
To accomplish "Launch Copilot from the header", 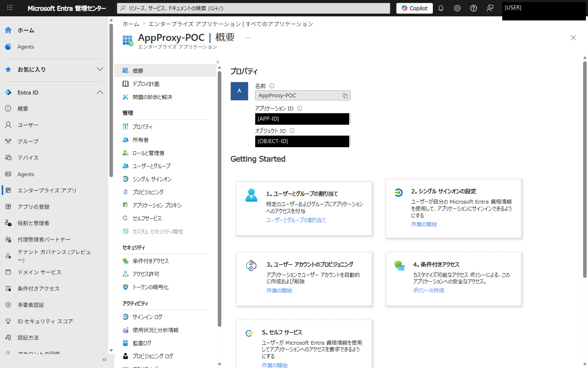I will [x=414, y=8].
